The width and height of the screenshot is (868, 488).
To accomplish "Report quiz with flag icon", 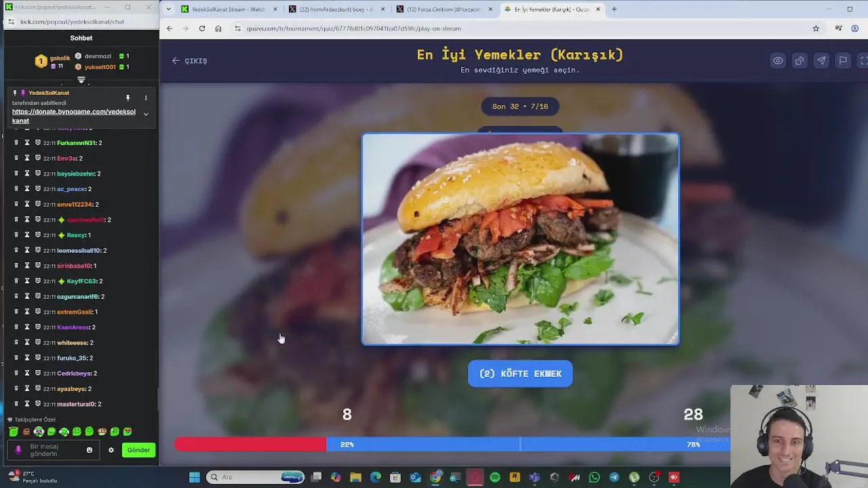I will click(843, 60).
